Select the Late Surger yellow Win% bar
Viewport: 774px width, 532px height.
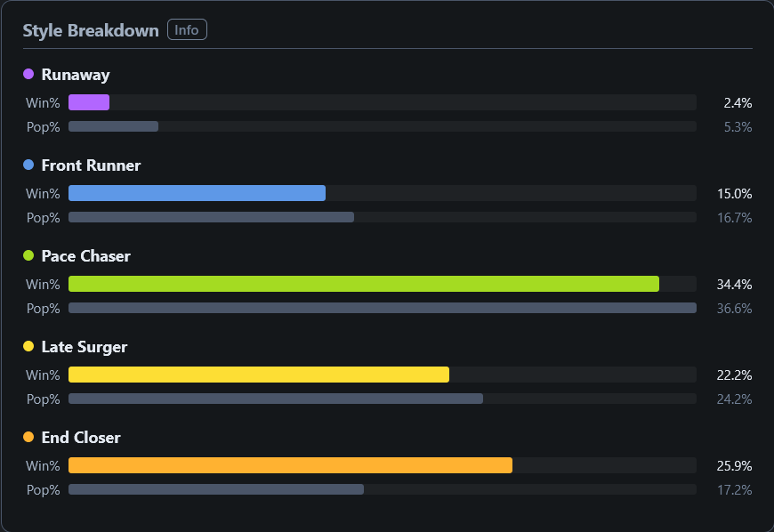(x=259, y=375)
